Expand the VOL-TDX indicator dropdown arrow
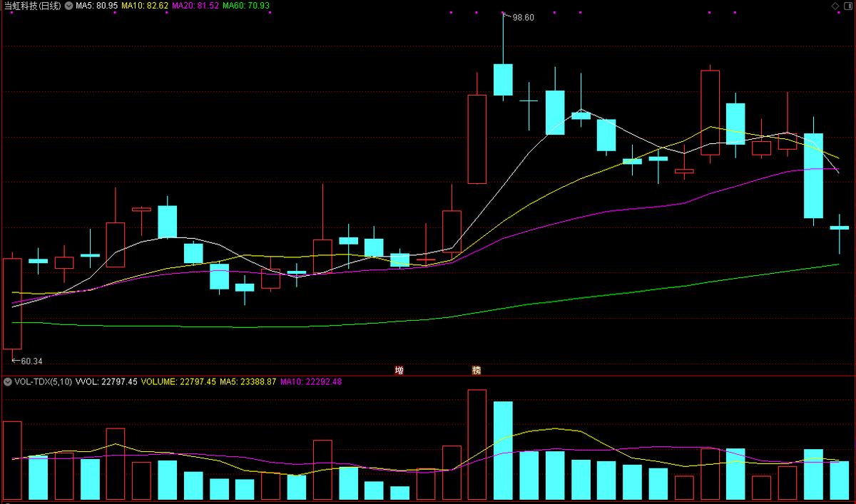This screenshot has width=856, height=504. (x=9, y=381)
